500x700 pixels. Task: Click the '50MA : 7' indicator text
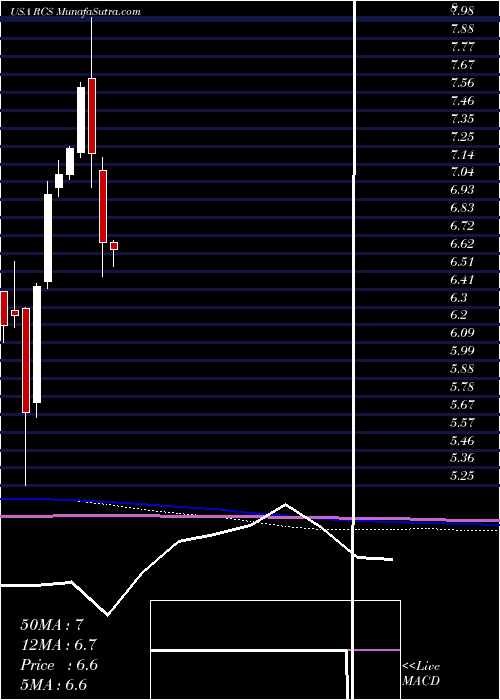tap(52, 625)
